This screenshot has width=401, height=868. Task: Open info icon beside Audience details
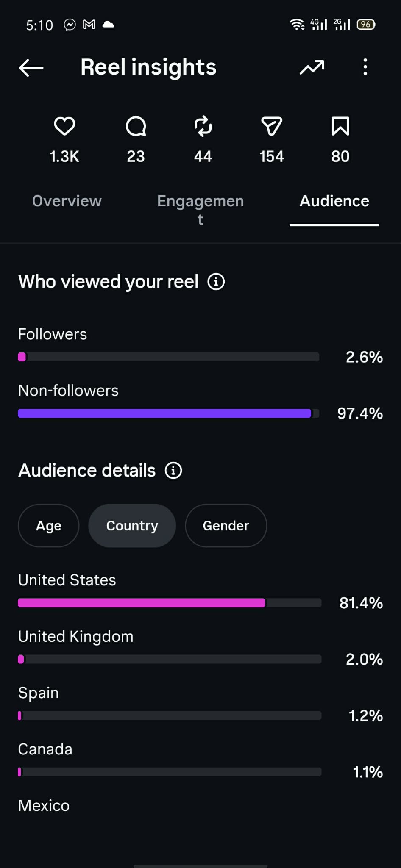coord(173,471)
